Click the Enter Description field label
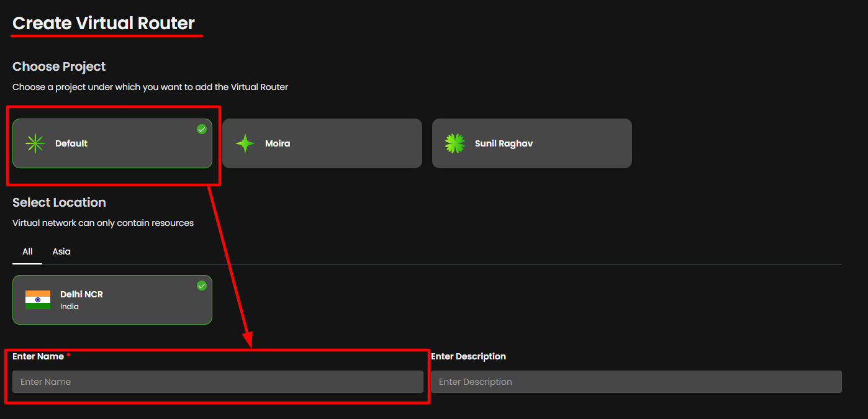 coord(468,356)
